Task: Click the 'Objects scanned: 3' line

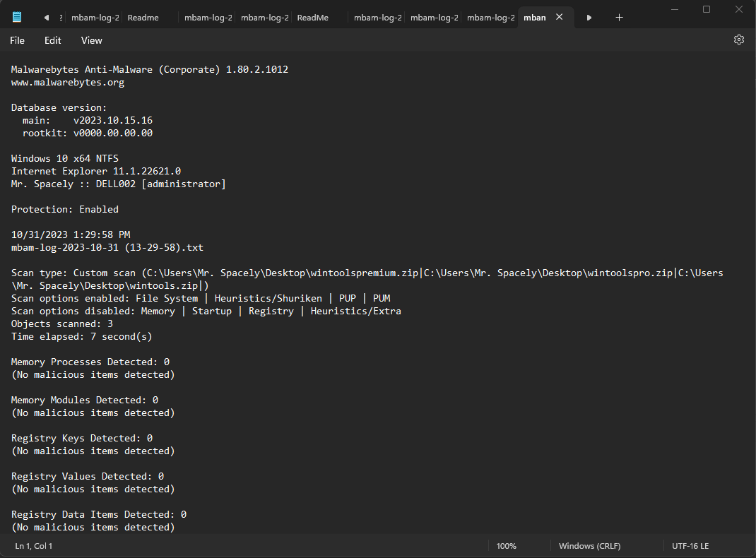Action: pyautogui.click(x=61, y=323)
